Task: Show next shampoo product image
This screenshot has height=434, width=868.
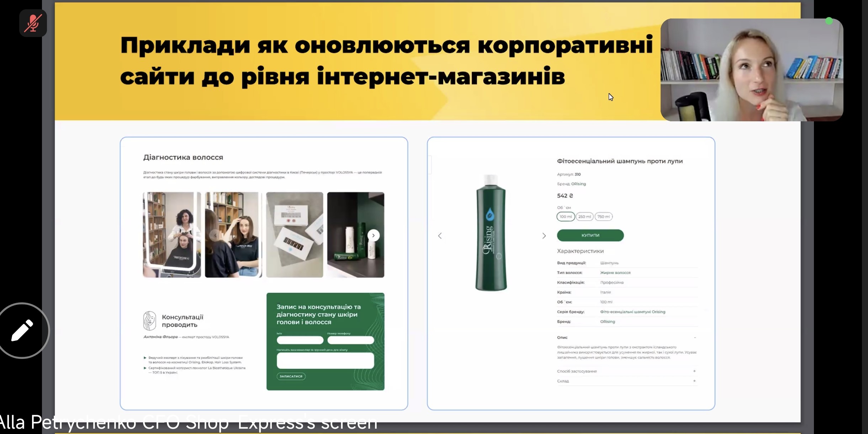Action: [544, 236]
